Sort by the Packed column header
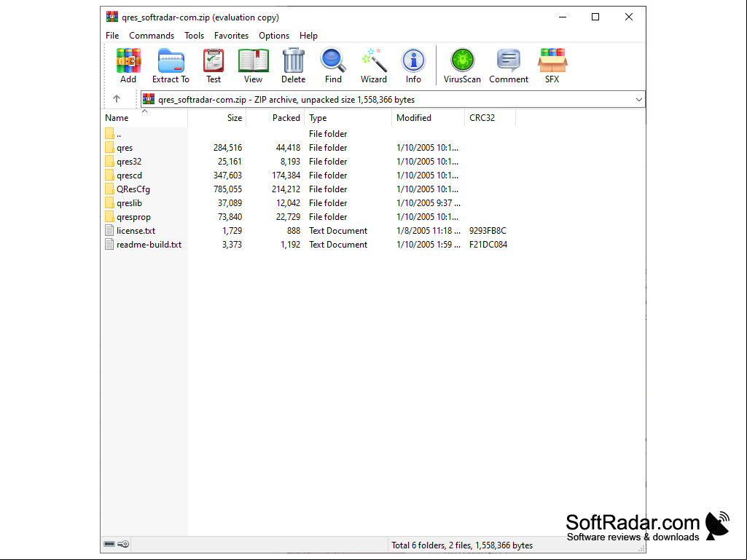Screen dimensions: 747x560 pyautogui.click(x=275, y=118)
